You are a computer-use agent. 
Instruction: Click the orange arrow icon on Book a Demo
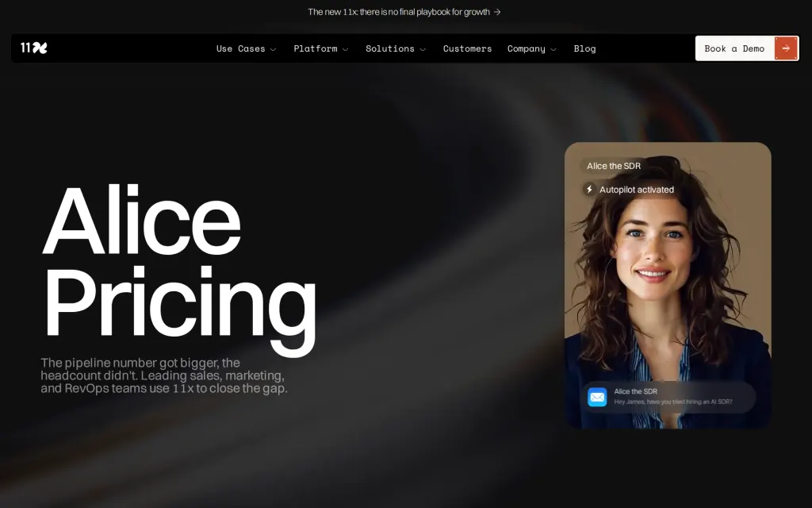click(786, 48)
